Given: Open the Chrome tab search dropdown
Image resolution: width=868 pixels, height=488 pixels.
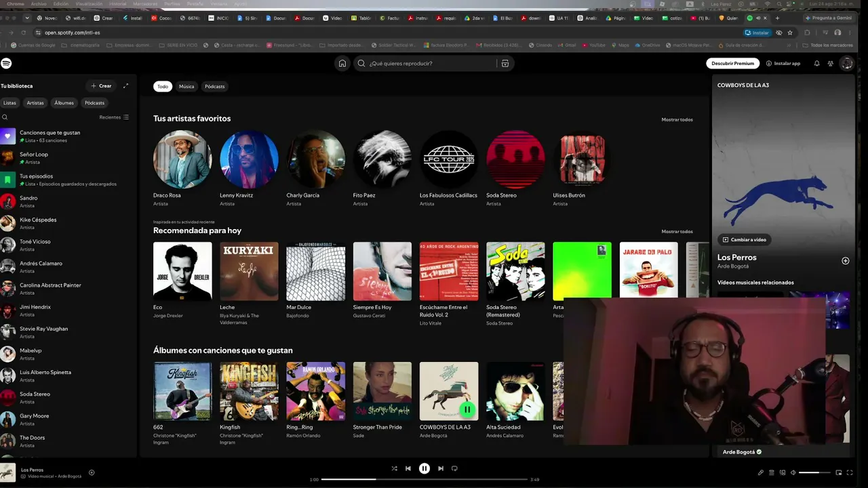Looking at the screenshot, I should click(x=26, y=18).
